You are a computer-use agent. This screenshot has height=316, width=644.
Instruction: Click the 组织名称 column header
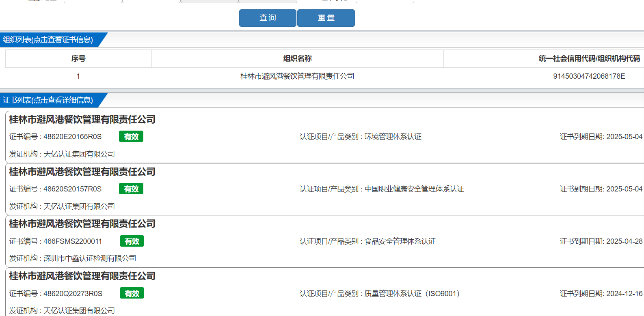click(x=298, y=58)
